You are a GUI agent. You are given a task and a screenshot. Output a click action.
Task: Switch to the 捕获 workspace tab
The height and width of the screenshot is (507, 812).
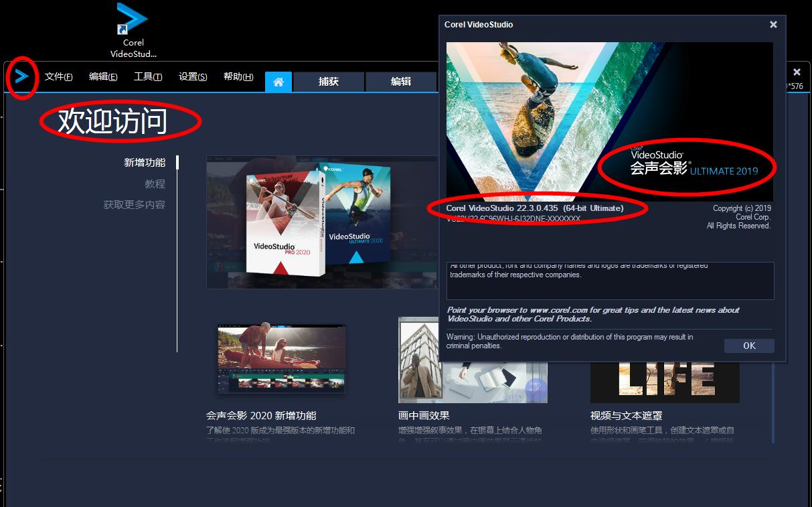[x=329, y=82]
